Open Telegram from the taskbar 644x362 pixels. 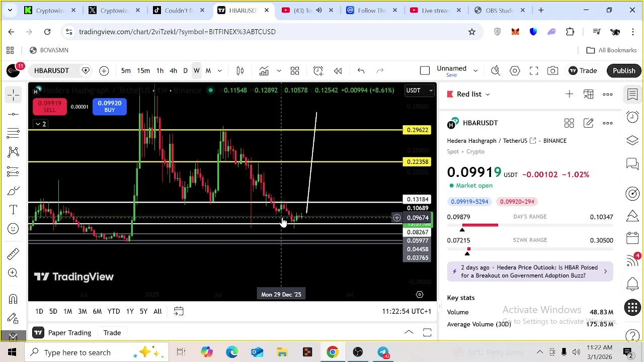click(383, 352)
